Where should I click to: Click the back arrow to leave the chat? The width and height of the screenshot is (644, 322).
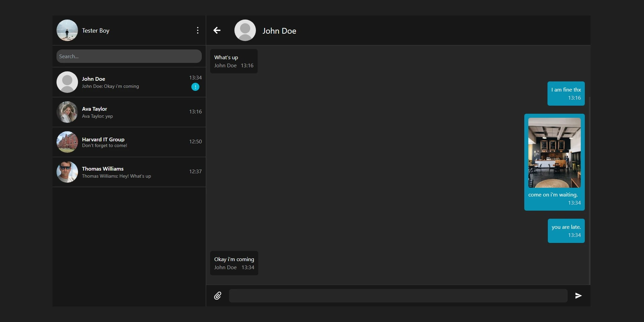(217, 30)
